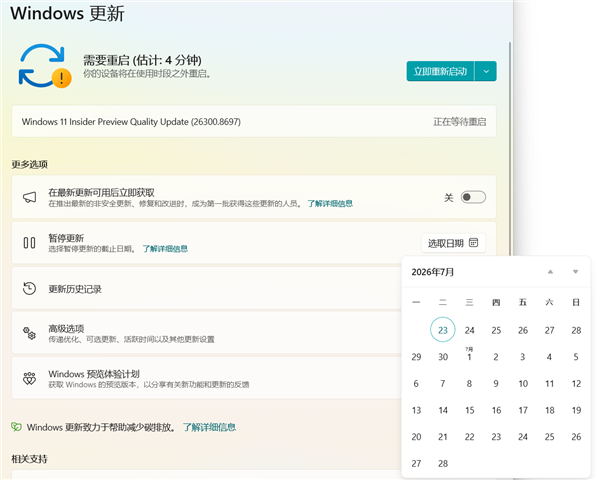The width and height of the screenshot is (600, 480).
Task: Select date 3 in the calendar
Action: pos(523,357)
